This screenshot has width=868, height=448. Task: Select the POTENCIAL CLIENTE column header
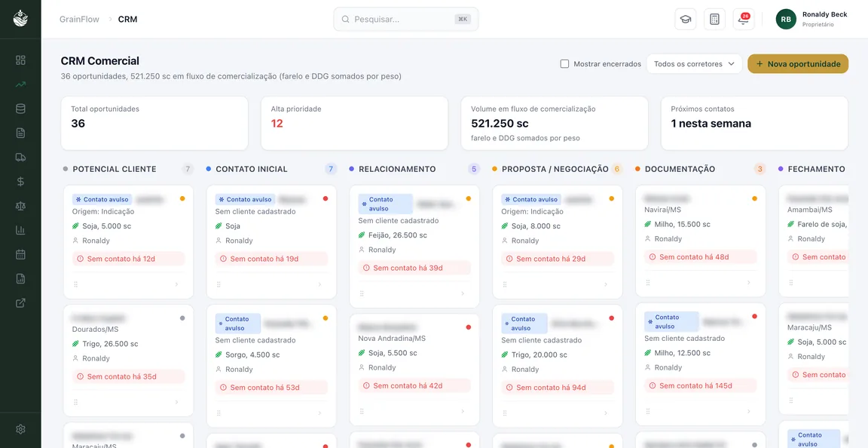115,169
